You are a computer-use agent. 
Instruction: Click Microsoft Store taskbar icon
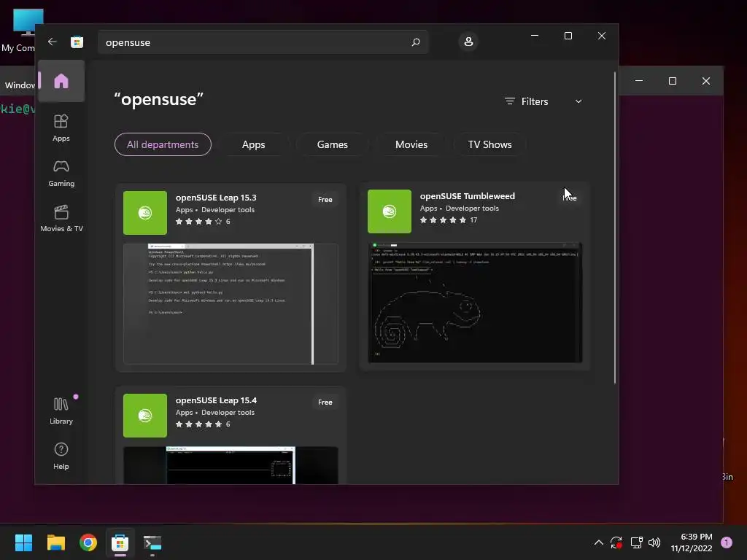click(120, 542)
